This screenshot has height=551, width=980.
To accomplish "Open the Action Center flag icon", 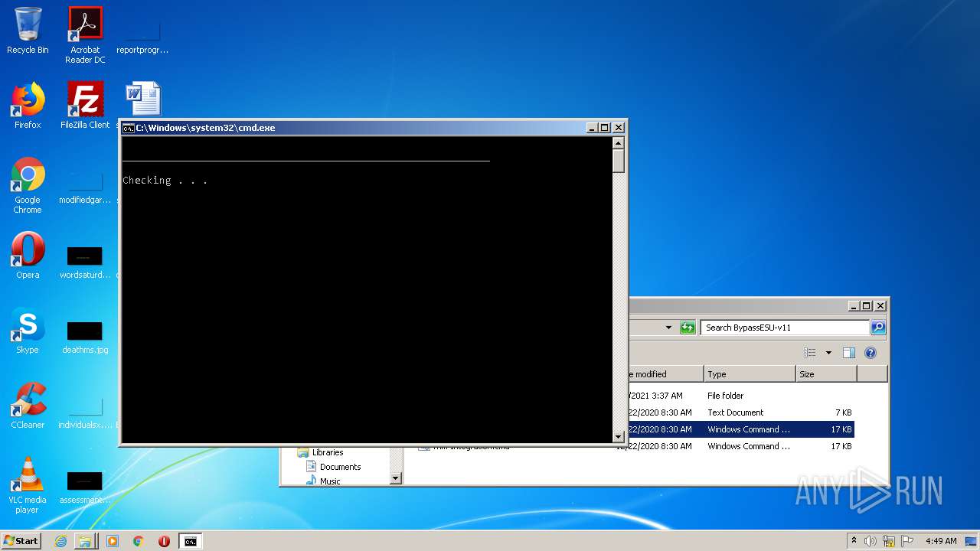I will click(x=907, y=541).
